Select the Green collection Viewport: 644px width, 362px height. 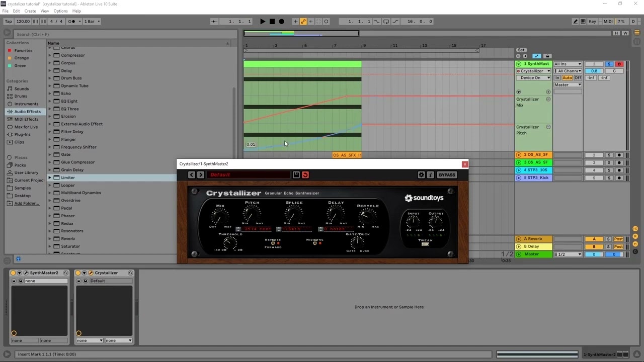20,65
